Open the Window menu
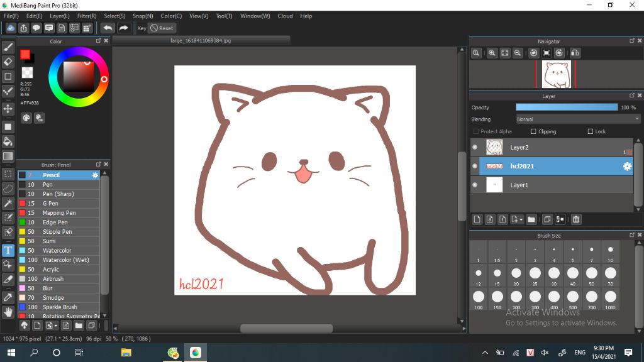644x362 pixels. [255, 16]
